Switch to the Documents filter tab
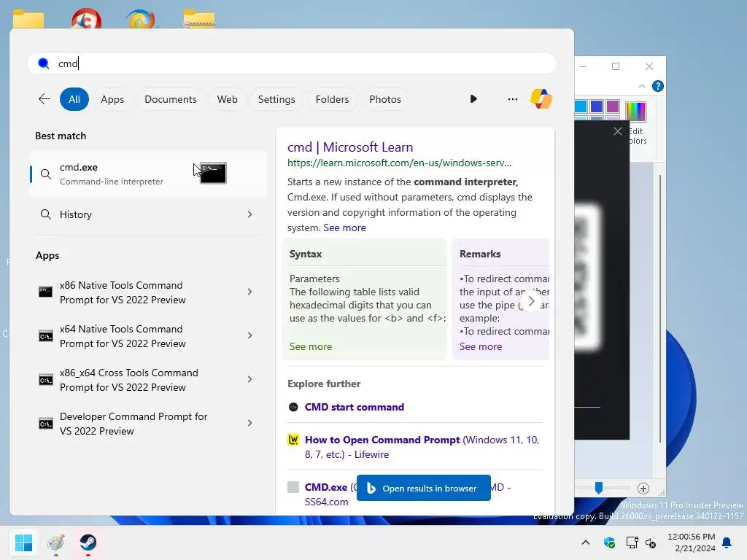Viewport: 747px width, 560px height. (171, 99)
